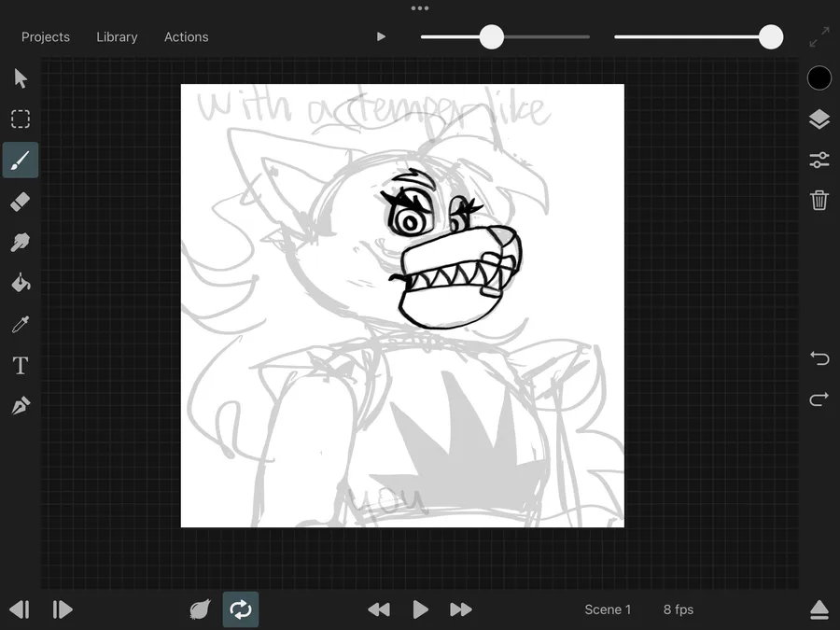Click the small play triangle beside the sliders

point(381,36)
